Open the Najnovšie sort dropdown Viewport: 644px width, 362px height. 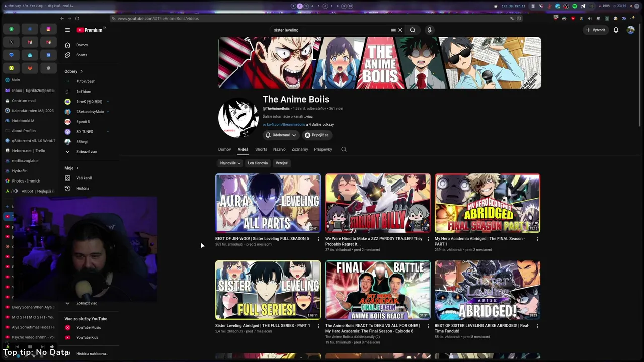230,163
